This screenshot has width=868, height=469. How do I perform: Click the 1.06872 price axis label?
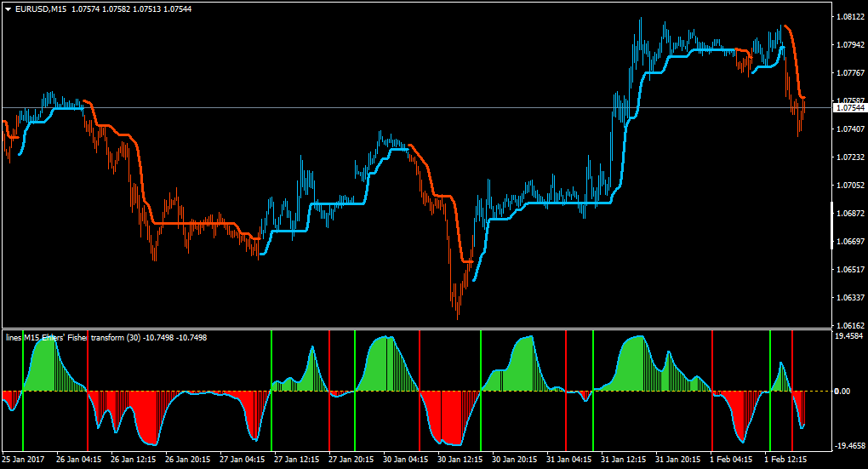click(850, 213)
